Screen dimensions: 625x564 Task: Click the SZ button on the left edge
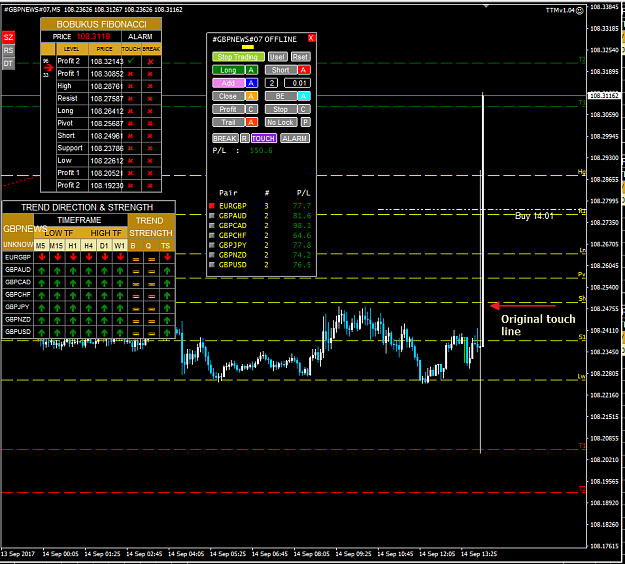coord(8,37)
